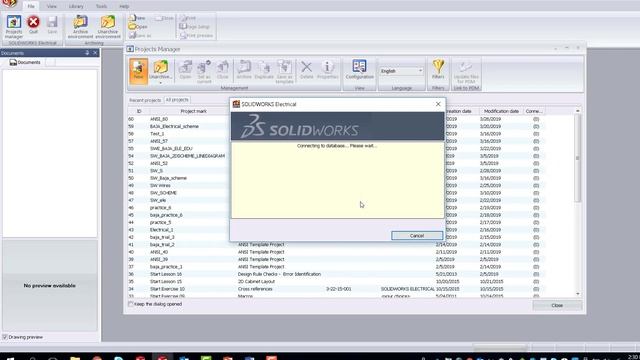Sort by Modification date column header
The height and width of the screenshot is (360, 640).
point(501,111)
